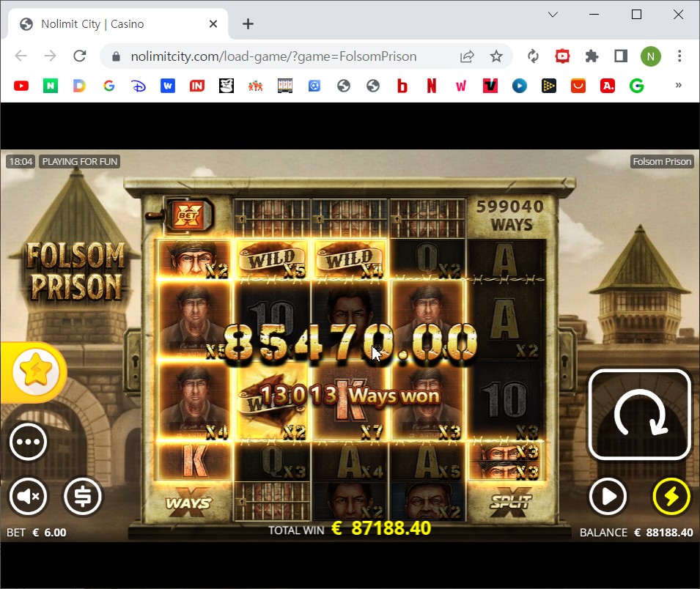Click the xSplit feature label

click(510, 503)
